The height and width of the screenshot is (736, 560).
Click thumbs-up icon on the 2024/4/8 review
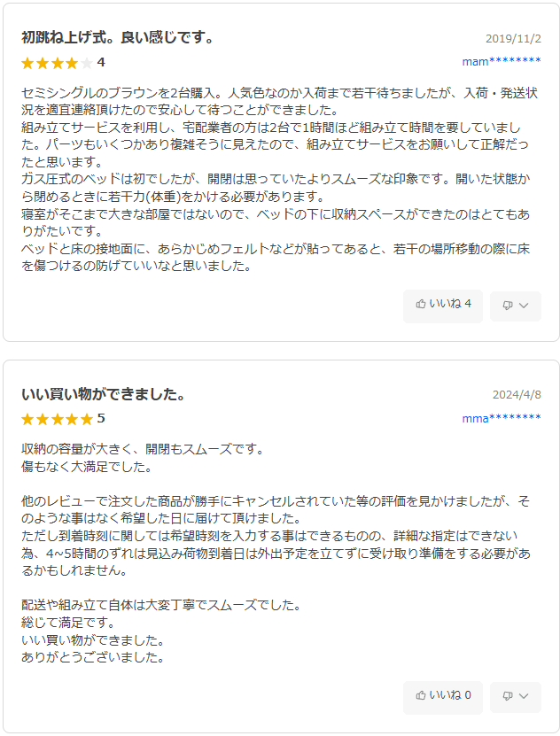pos(421,696)
